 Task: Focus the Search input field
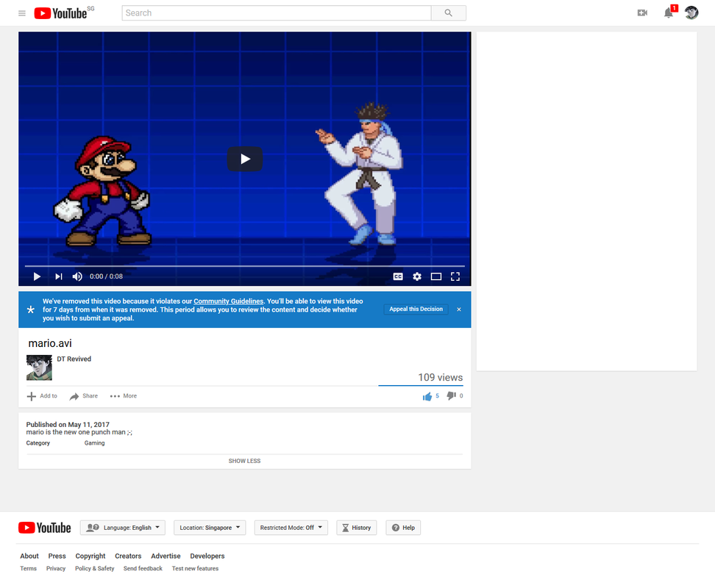click(277, 13)
